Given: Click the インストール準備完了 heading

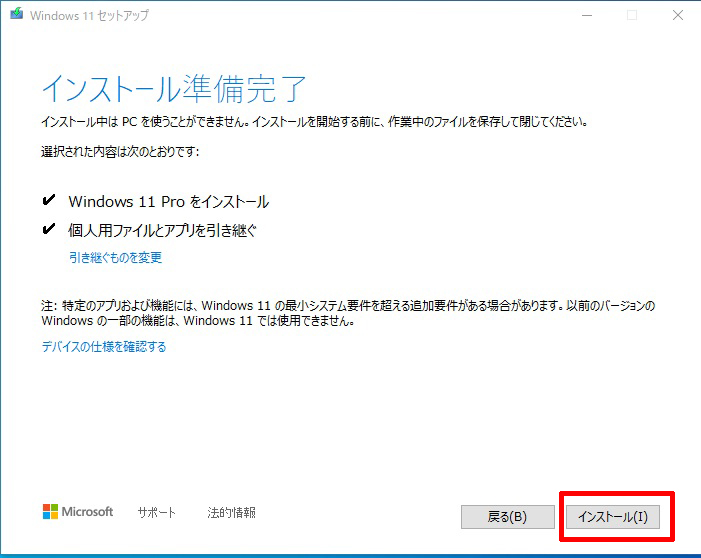Looking at the screenshot, I should pyautogui.click(x=173, y=89).
